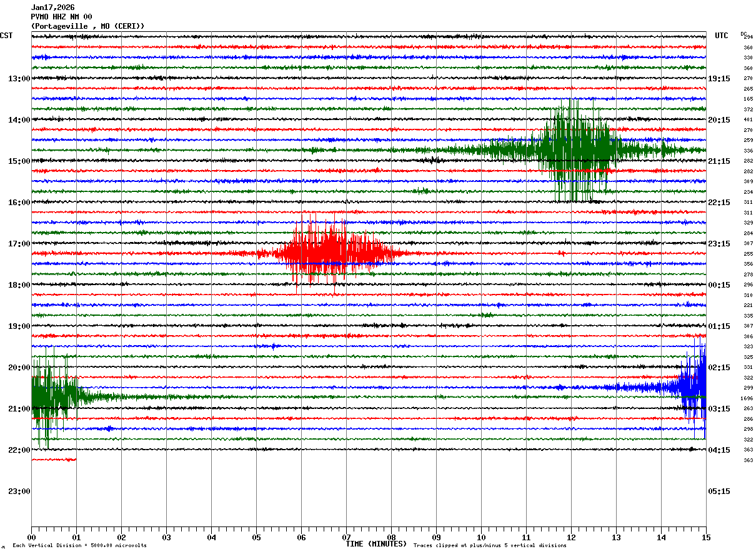756x554 pixels.
Task: Click the DC offset value 1696
Action: [x=747, y=398]
